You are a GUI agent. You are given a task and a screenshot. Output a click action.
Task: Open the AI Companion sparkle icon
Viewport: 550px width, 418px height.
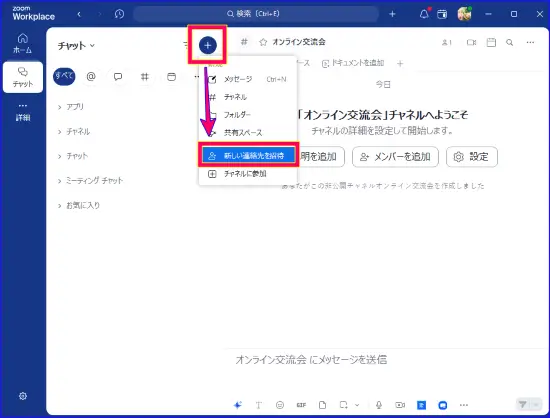[x=237, y=405]
